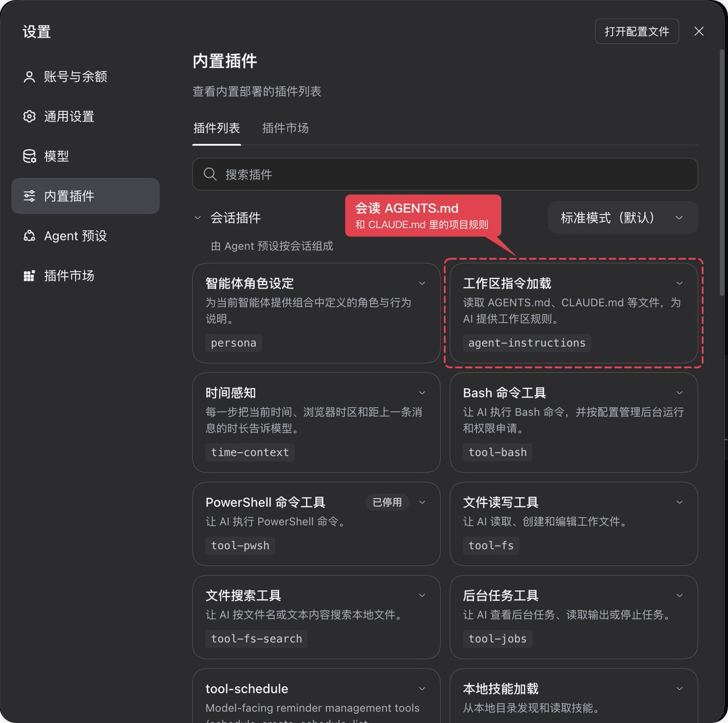Expand the 时间感知 card chevron
This screenshot has height=723, width=728.
click(x=422, y=393)
